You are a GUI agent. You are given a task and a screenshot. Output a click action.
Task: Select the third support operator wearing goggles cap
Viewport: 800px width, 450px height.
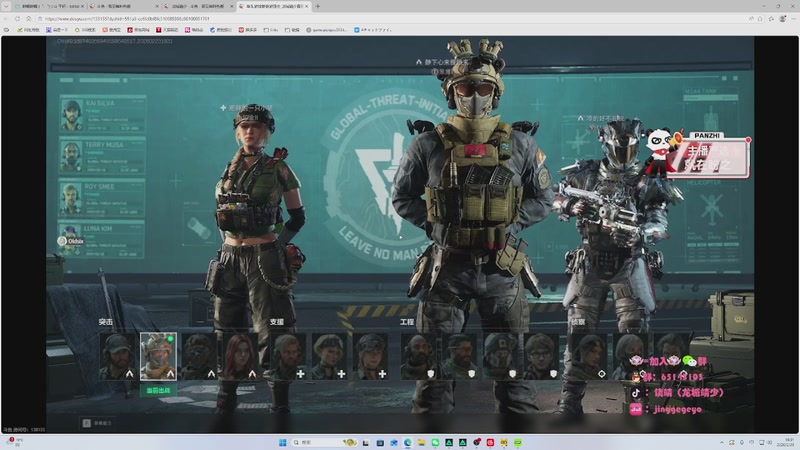[370, 356]
